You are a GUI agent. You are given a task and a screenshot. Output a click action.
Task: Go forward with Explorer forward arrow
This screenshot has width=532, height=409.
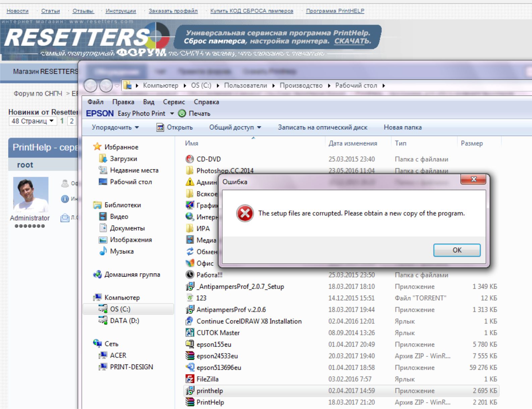point(106,86)
